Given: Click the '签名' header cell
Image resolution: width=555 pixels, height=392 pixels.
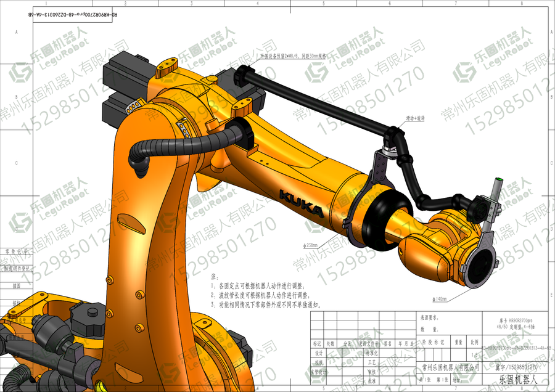Looking at the screenshot, I should [387, 343].
